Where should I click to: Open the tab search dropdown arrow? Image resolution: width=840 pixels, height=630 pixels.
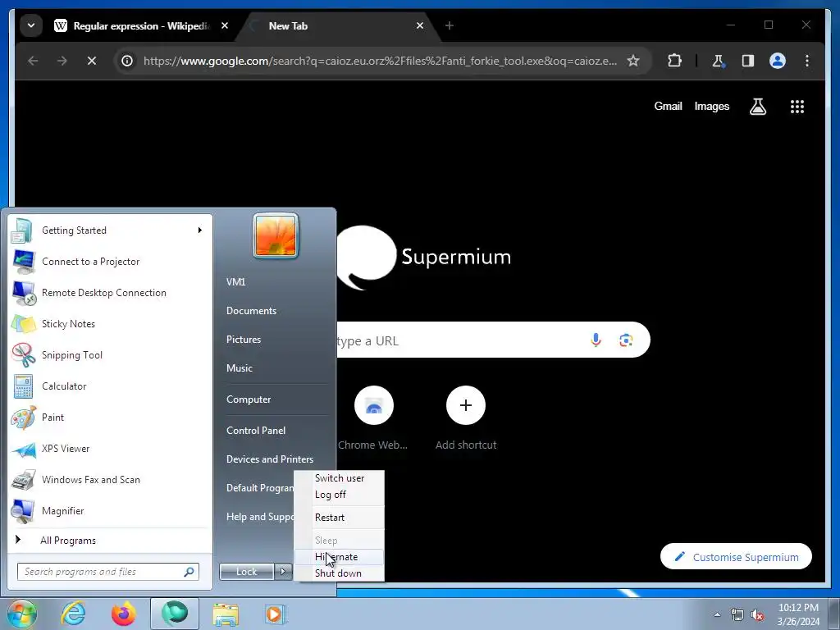(x=31, y=25)
